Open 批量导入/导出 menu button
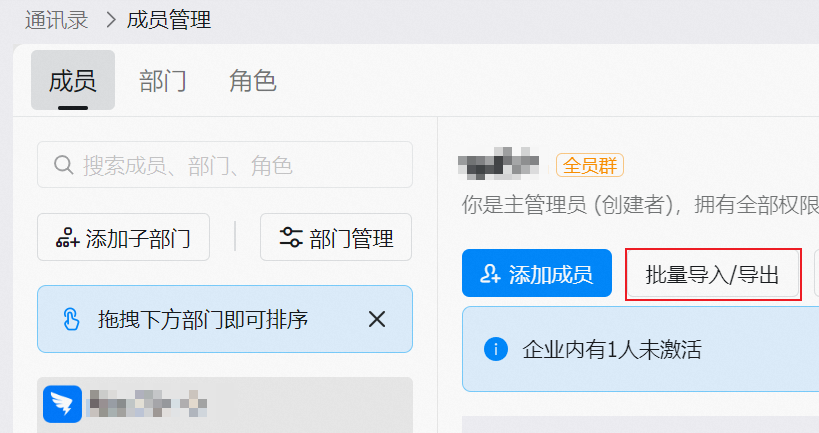This screenshot has width=819, height=433. coord(712,274)
